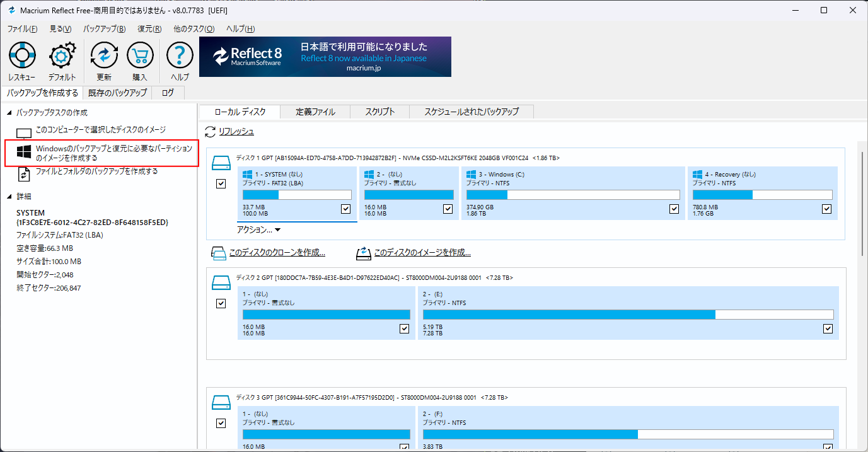868x452 pixels.
Task: Click the 購入 shopping cart icon
Action: (x=140, y=56)
